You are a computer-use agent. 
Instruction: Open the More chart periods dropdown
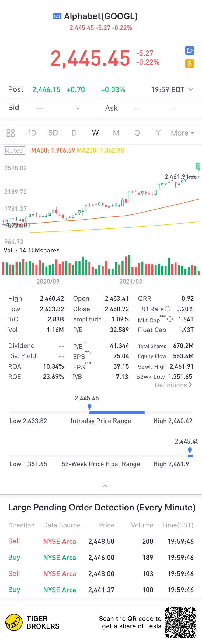[x=183, y=133]
